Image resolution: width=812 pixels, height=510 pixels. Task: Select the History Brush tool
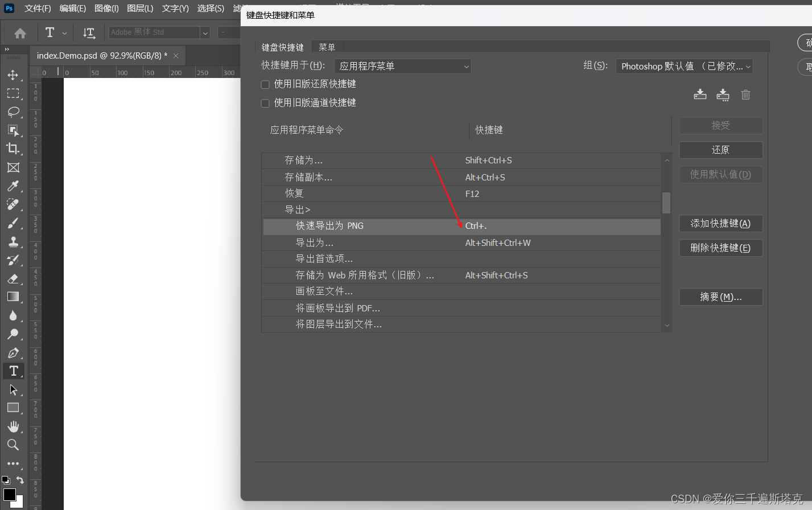pos(13,260)
